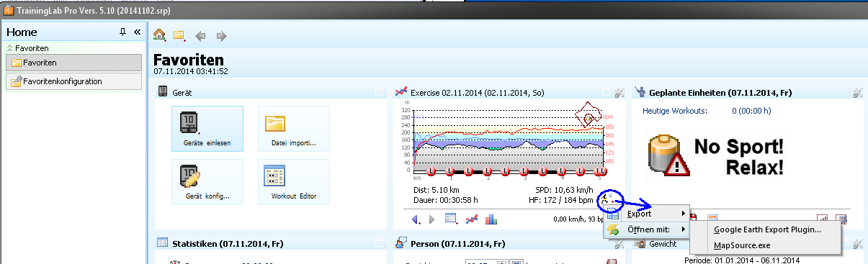Click the Geräte einlesen tile
The width and height of the screenshot is (868, 264).
click(207, 129)
